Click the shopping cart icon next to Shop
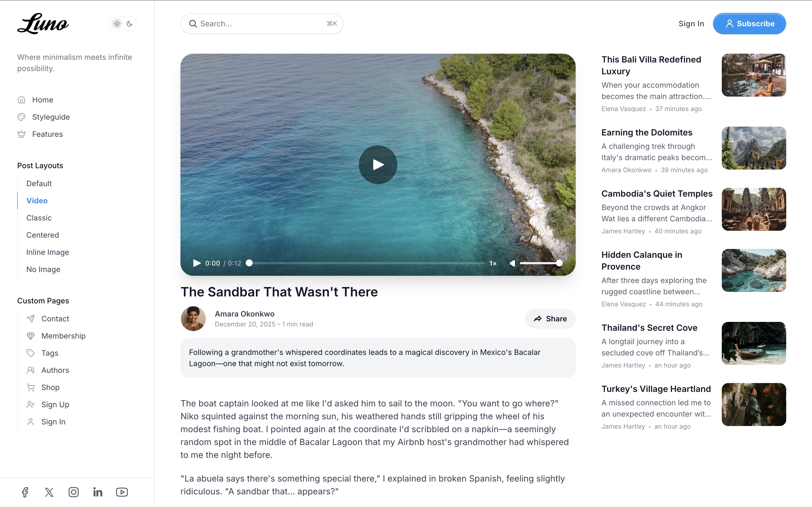The width and height of the screenshot is (812, 507). (31, 387)
